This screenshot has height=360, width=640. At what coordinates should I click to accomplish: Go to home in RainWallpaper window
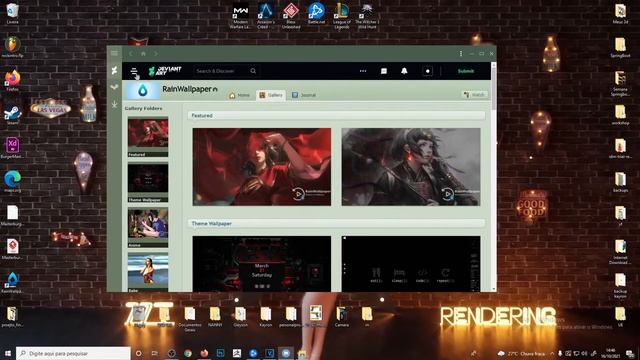(143, 53)
